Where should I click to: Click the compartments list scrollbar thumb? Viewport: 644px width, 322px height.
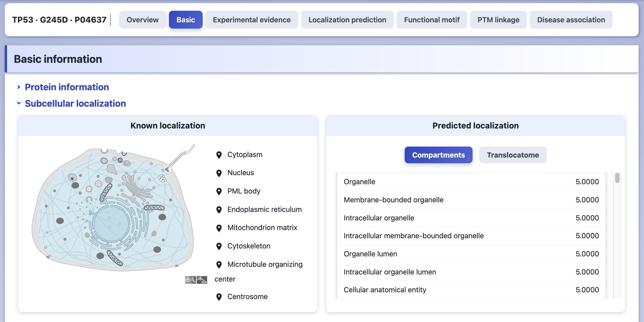click(617, 178)
